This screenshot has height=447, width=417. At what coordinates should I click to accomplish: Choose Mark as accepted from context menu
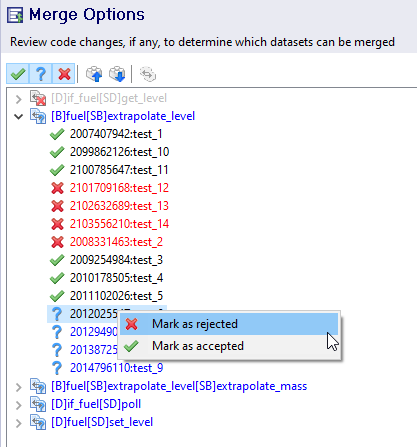pos(229,346)
